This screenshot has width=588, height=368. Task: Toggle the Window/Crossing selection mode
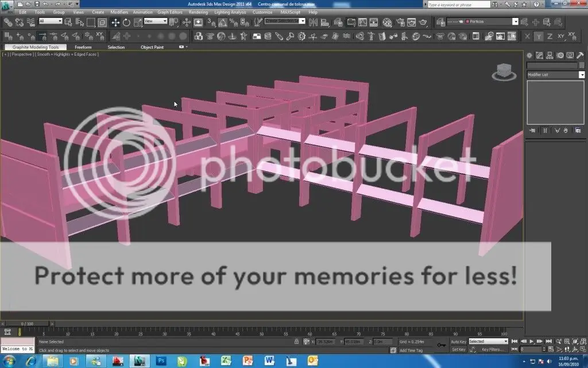tap(103, 22)
